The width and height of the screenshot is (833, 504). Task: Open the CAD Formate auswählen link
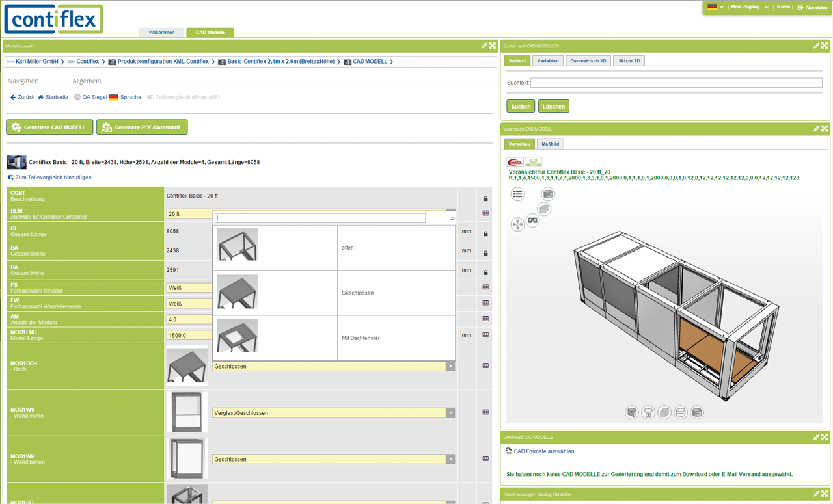545,451
